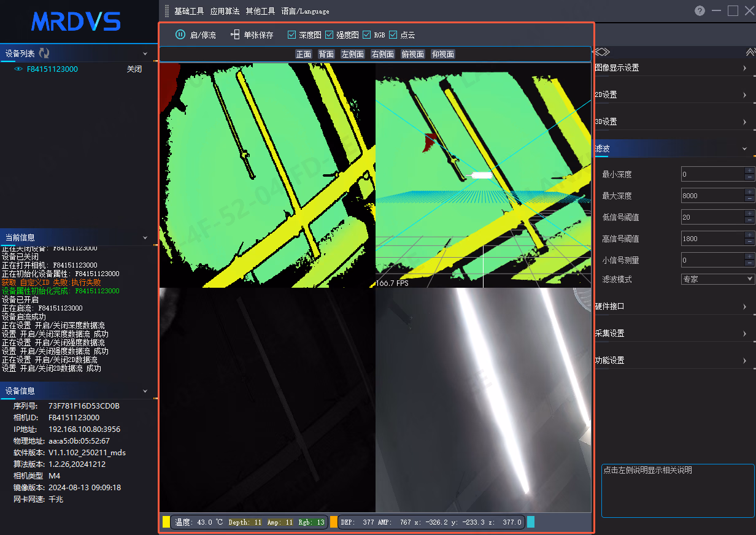756x535 pixels.
Task: Increase 小信号测量 with plus stepper
Action: [749, 256]
